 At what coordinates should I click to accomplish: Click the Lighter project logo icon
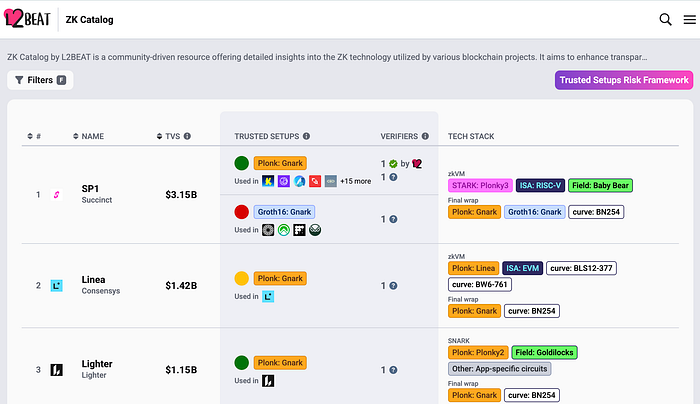point(56,370)
